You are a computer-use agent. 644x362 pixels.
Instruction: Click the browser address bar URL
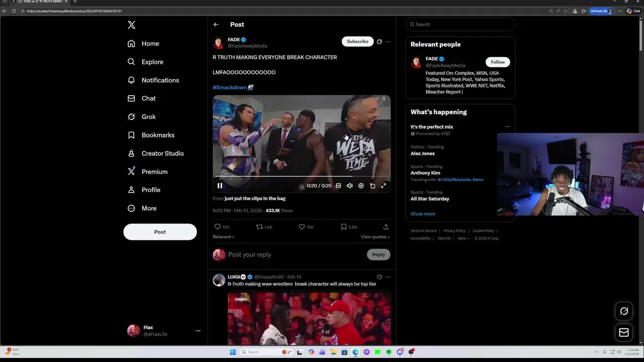74,11
